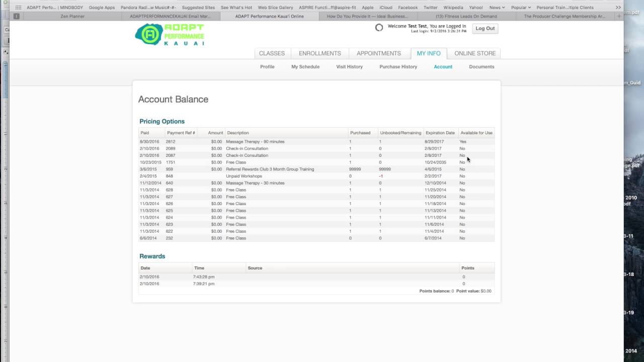Click the 7:43:28 pm rewards time
Screen dimensions: 644x362
pos(204,277)
